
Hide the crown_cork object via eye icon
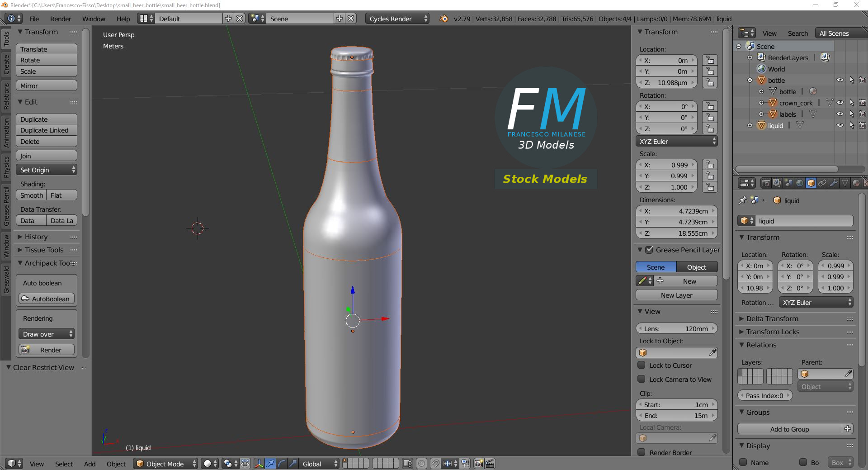(840, 103)
